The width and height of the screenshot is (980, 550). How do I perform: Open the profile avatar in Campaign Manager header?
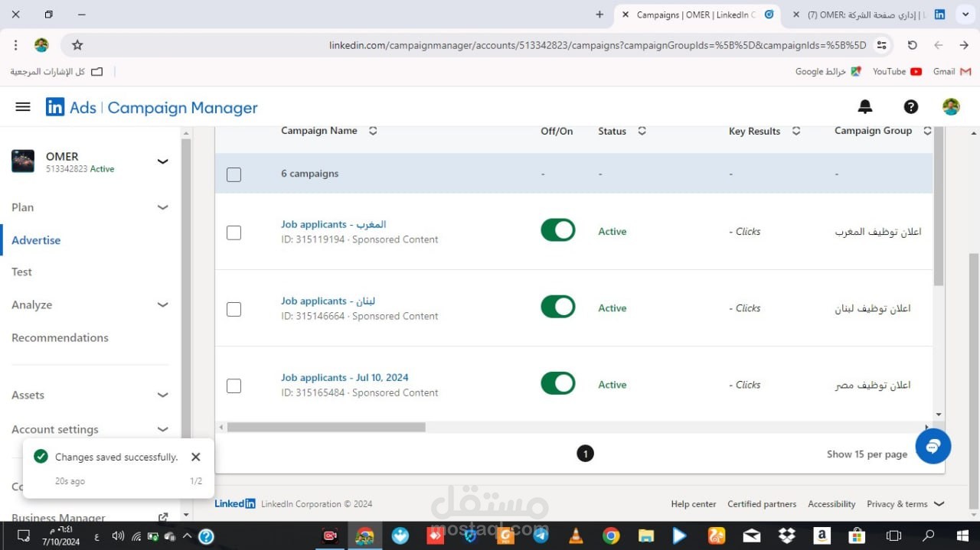951,107
